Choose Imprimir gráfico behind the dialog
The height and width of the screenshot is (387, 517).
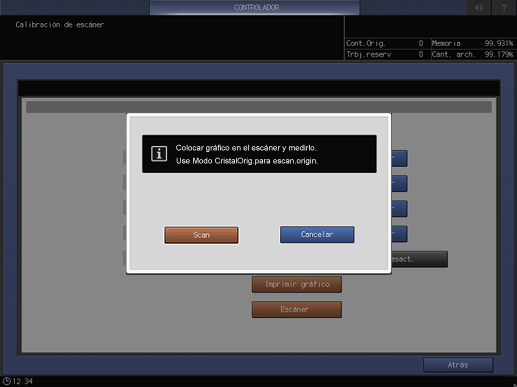click(297, 284)
